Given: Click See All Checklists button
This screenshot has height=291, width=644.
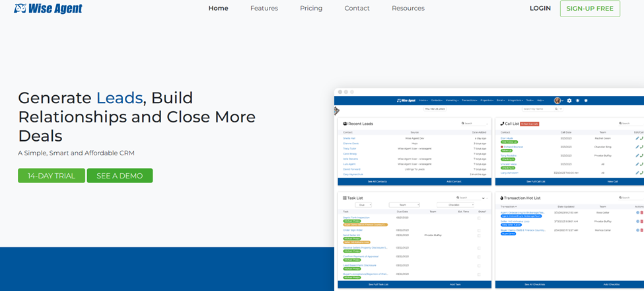Looking at the screenshot, I should click(535, 284).
